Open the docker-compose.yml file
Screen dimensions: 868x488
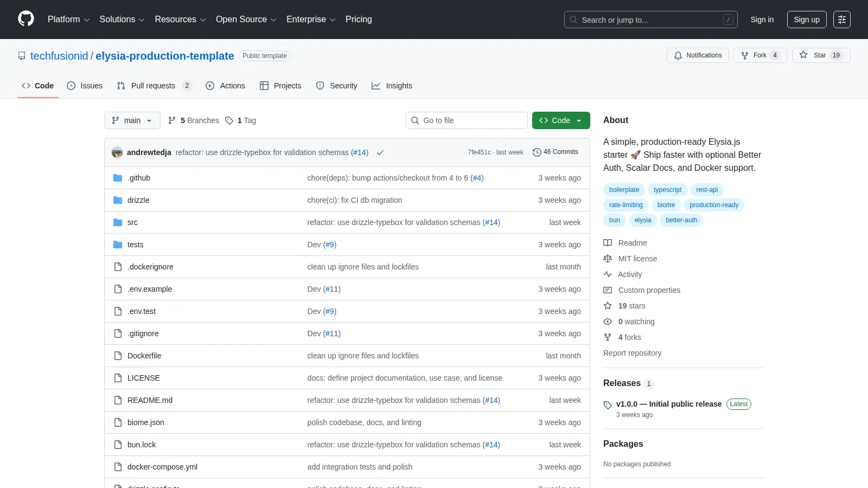click(x=162, y=467)
